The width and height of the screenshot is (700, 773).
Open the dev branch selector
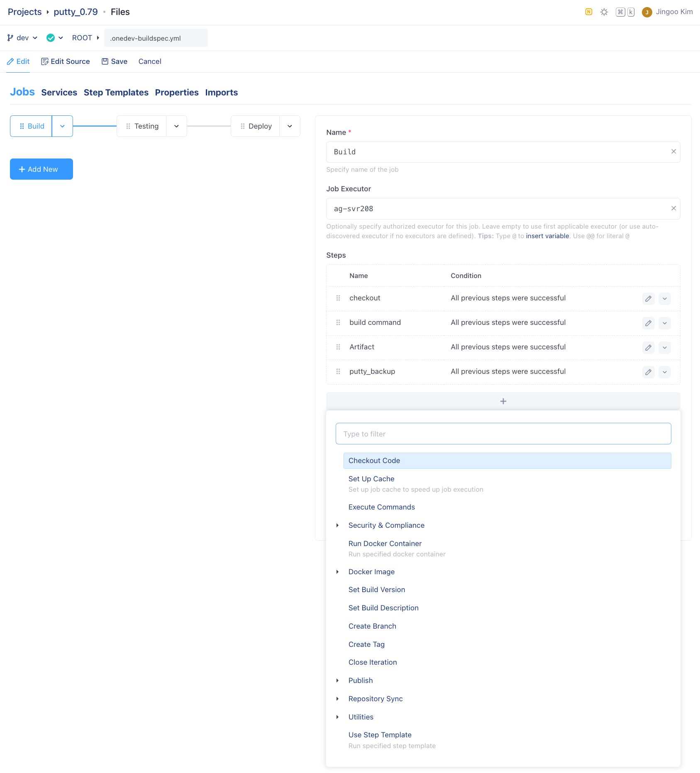click(x=22, y=38)
